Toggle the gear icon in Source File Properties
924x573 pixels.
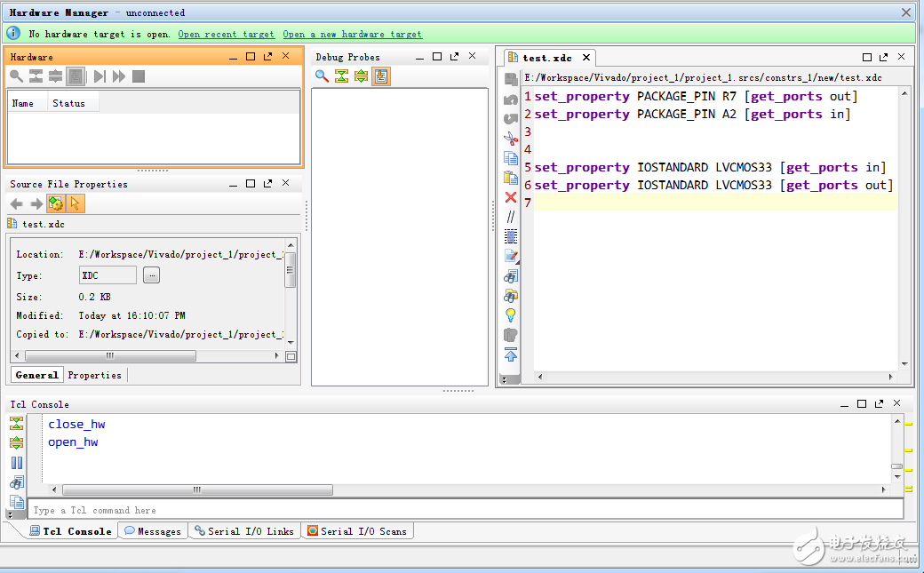[56, 203]
